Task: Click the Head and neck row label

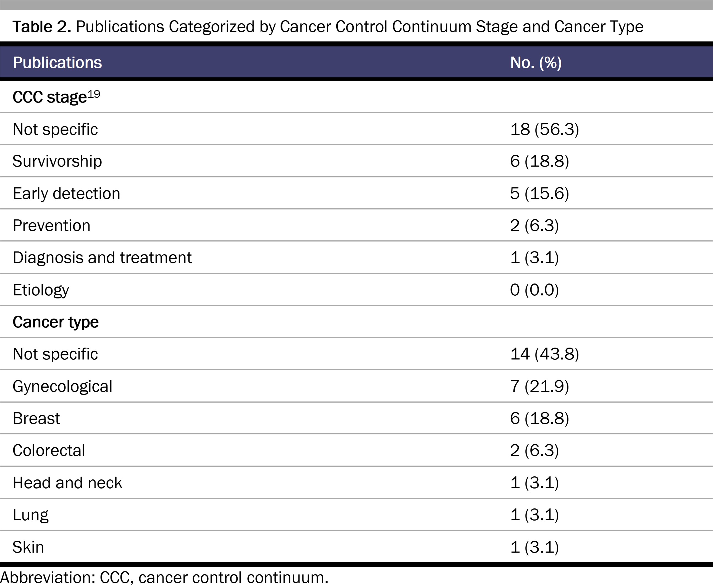Action: [x=67, y=483]
